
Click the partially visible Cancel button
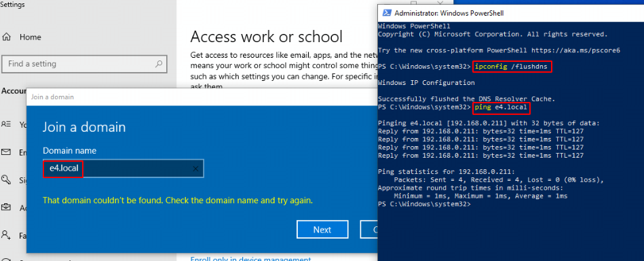click(368, 229)
